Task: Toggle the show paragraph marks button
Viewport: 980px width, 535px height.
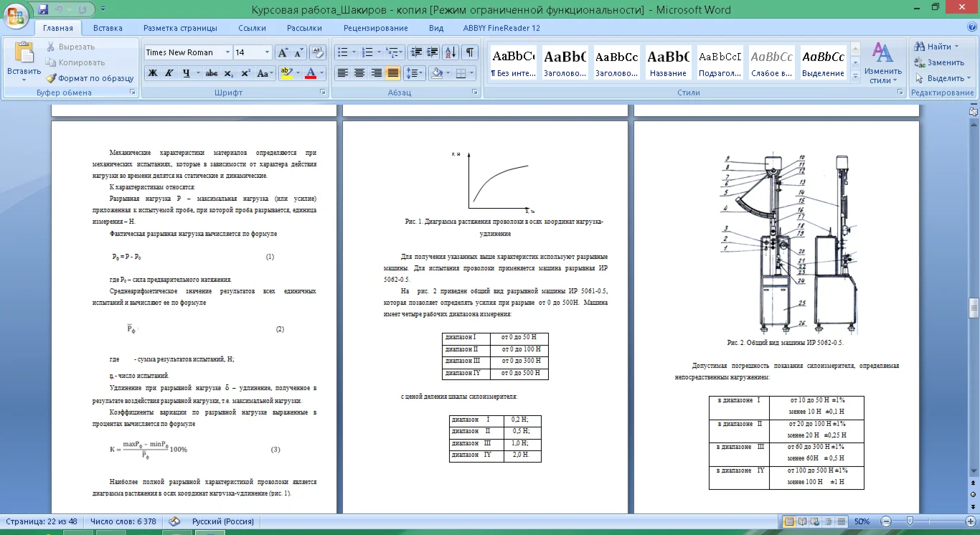Action: [x=469, y=52]
